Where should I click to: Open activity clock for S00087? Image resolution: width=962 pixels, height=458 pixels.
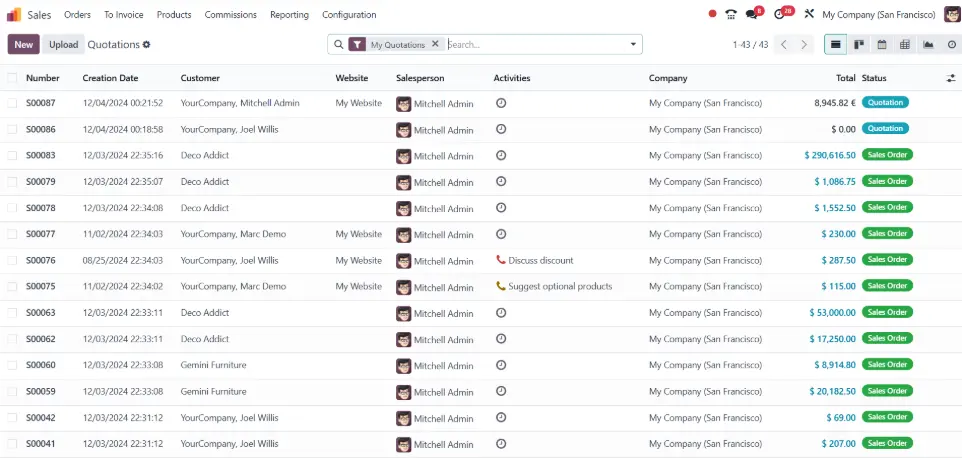(x=501, y=103)
